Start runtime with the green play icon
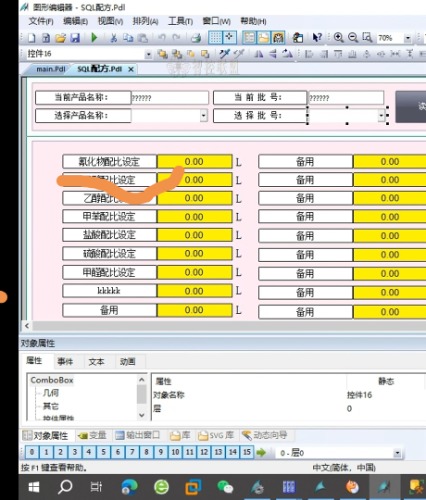This screenshot has height=500, width=426. (94, 38)
